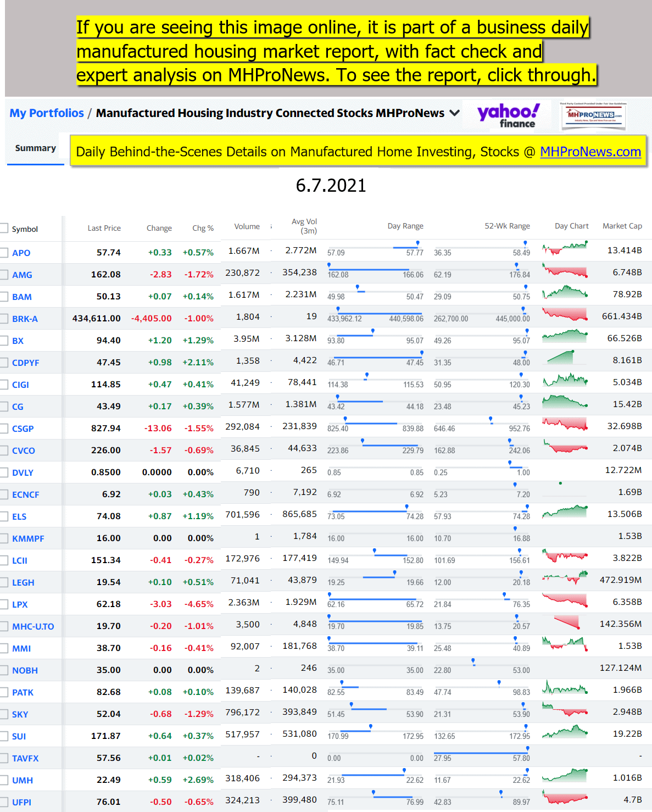Sort the table by Volume column
Screen dimensions: 652x812
(247, 226)
